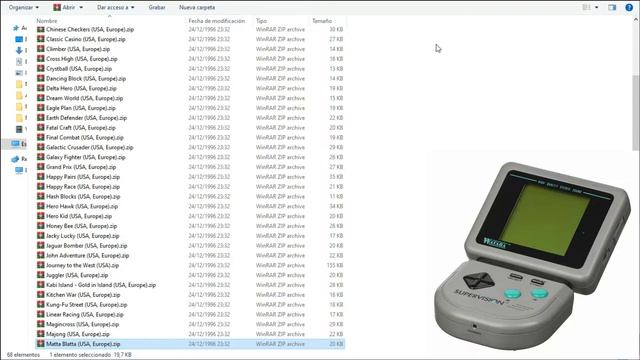Open the Network (Red) icon in sidebar
This screenshot has height=360, width=640.
(16, 159)
